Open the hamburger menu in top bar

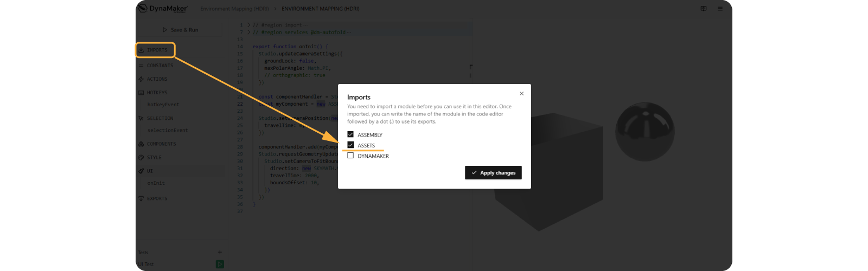tap(720, 9)
